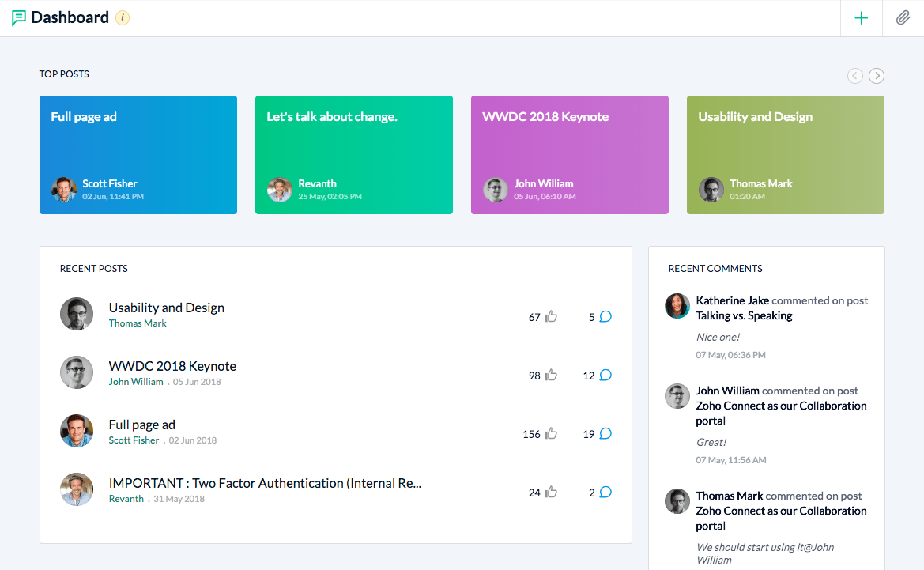Viewport: 924px width, 570px height.
Task: Click Thomas Mark author link under Usability post
Action: click(138, 323)
